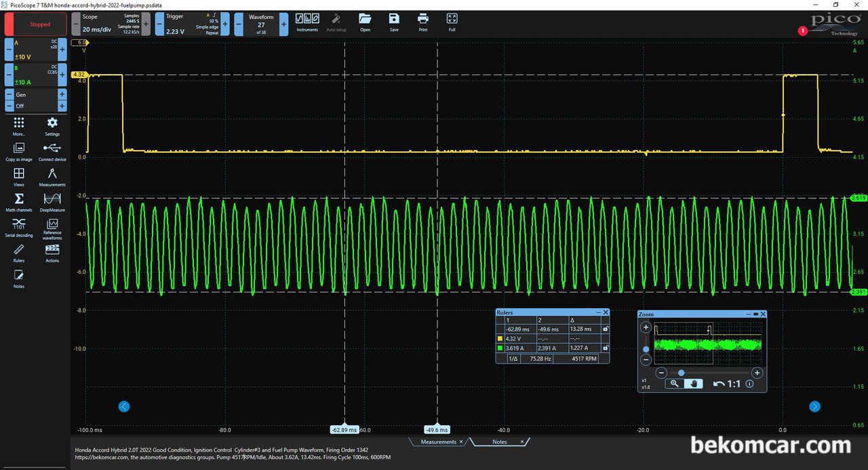
Task: Click vertical zoom-in plus in Zoom panel
Action: click(646, 327)
